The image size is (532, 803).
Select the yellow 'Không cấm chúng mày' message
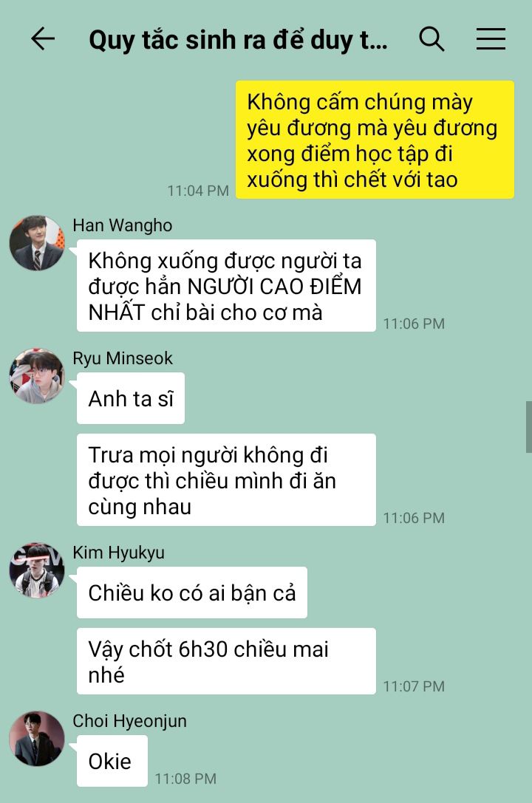pyautogui.click(x=375, y=140)
